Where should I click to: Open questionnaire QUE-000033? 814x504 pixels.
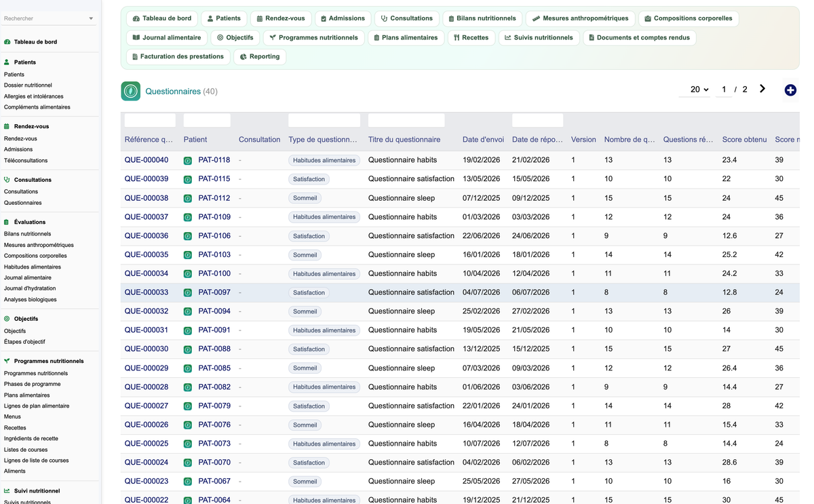coord(147,292)
